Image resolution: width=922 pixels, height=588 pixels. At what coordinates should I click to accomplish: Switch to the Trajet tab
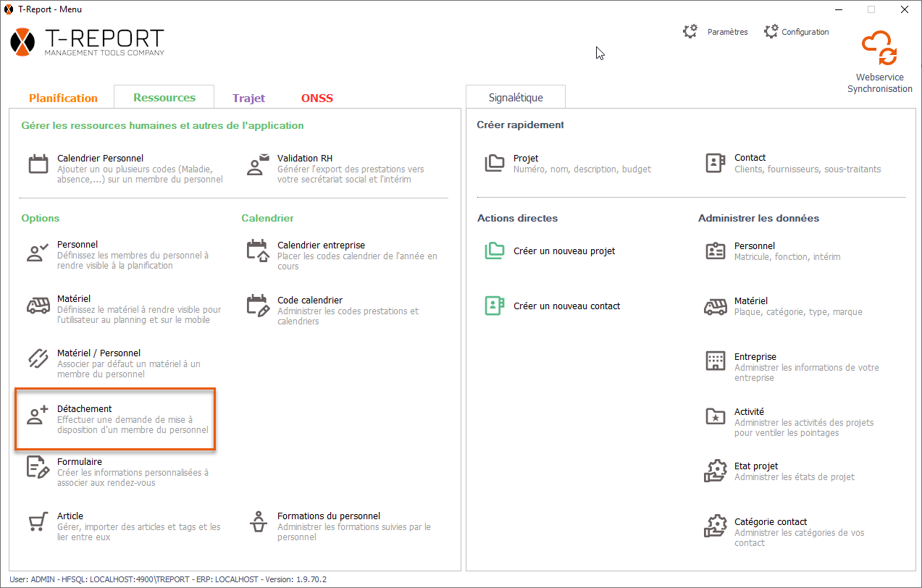(x=248, y=98)
